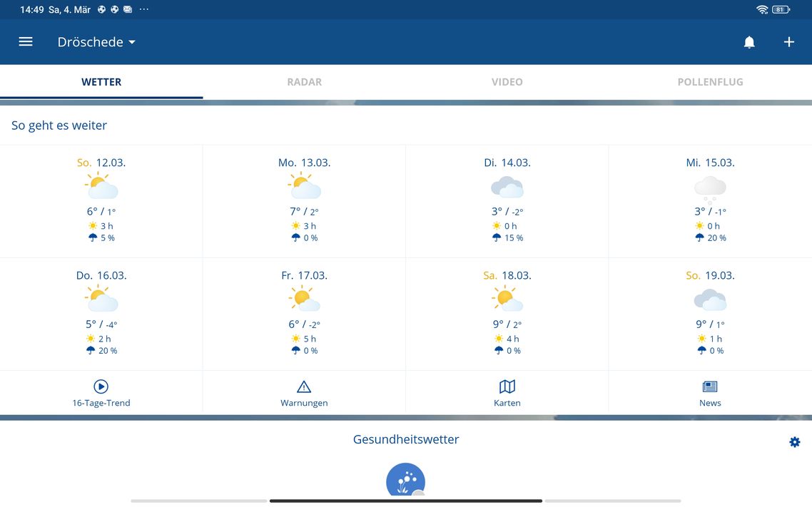This screenshot has height=507, width=812.
Task: Open forecast for Mi. 15.03.
Action: click(x=710, y=201)
